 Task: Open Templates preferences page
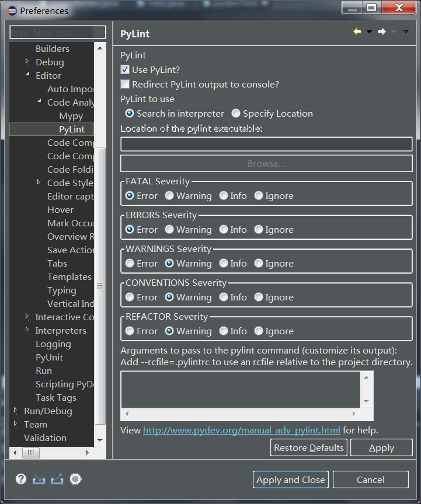(69, 277)
